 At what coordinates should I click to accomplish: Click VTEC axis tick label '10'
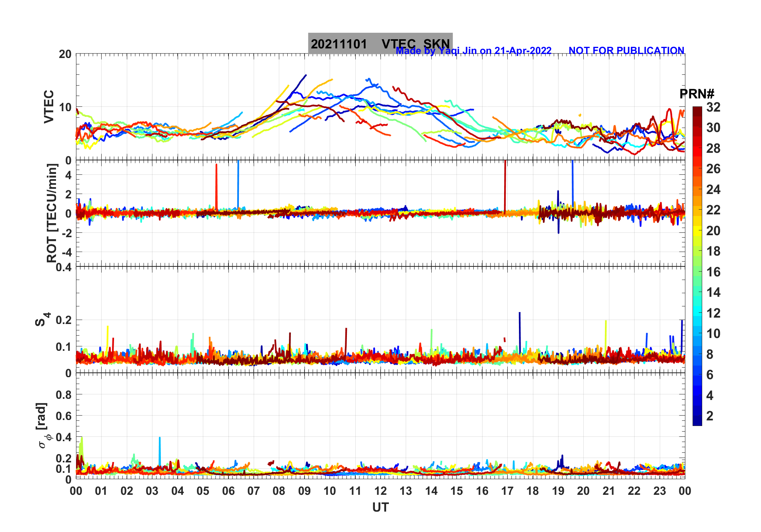[65, 107]
